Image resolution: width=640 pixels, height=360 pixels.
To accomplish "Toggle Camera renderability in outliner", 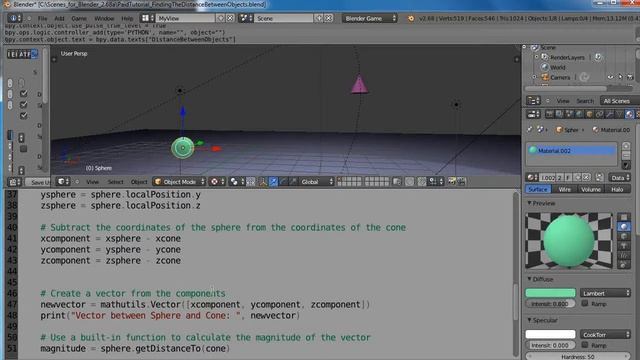I will pyautogui.click(x=630, y=77).
